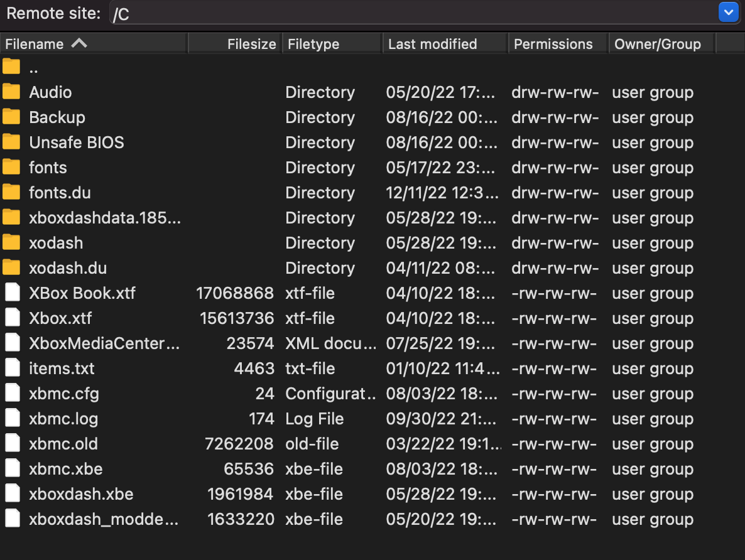The height and width of the screenshot is (560, 745).
Task: Click the xbmc.log file icon
Action: click(13, 419)
